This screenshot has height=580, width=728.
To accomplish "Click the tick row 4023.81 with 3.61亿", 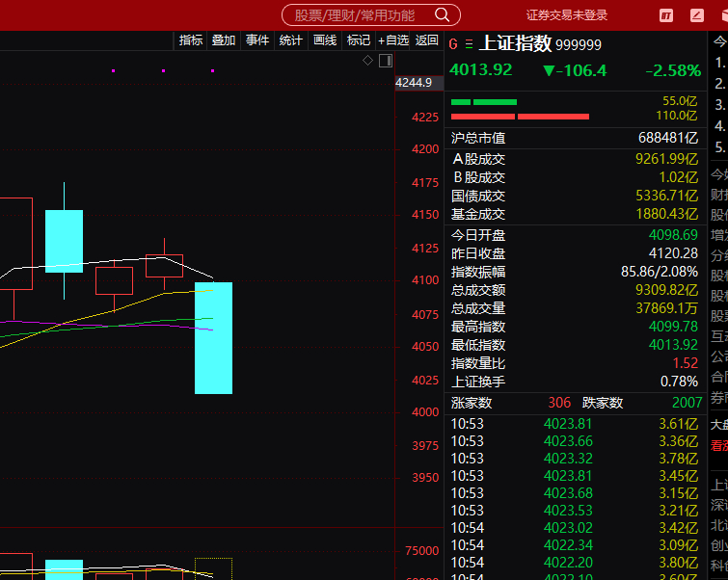I will (x=575, y=424).
